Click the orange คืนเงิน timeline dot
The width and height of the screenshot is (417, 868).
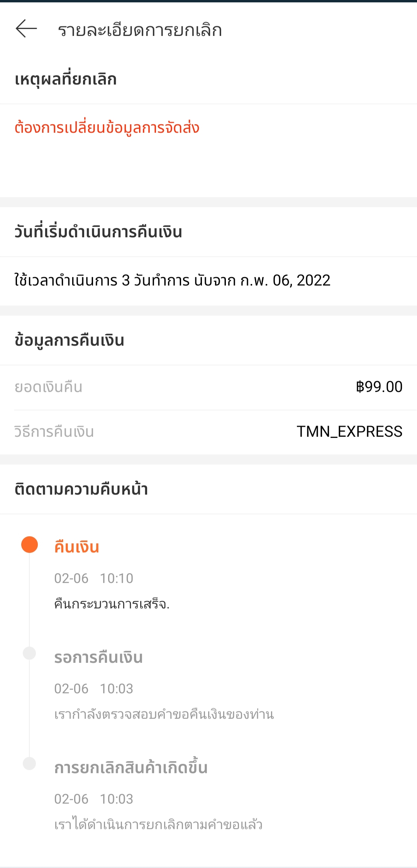[x=29, y=545]
